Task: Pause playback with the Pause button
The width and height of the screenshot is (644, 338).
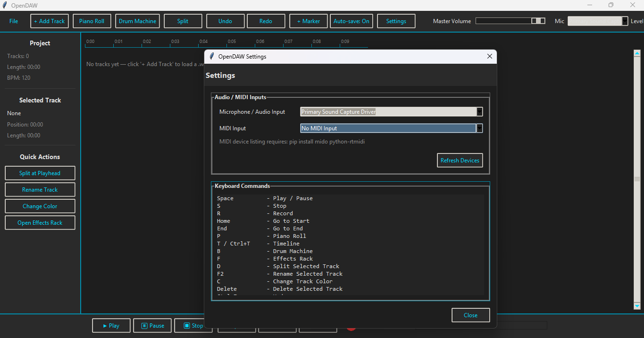Action: [x=152, y=326]
